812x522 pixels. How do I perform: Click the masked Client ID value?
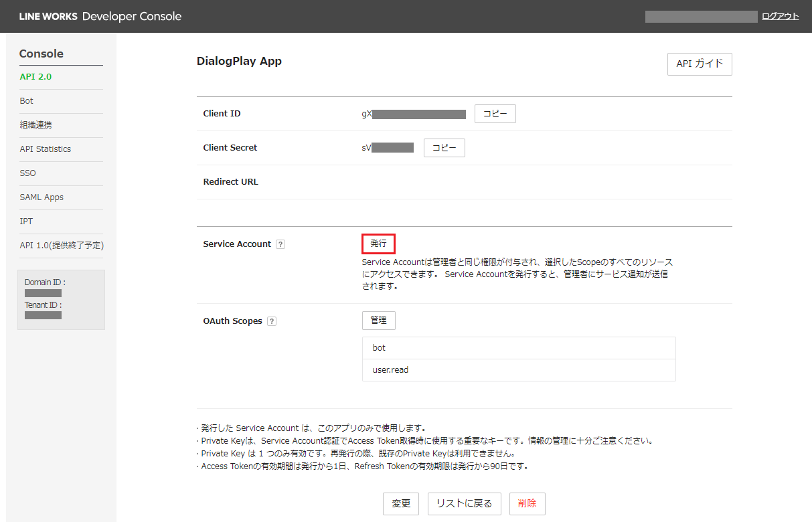414,114
